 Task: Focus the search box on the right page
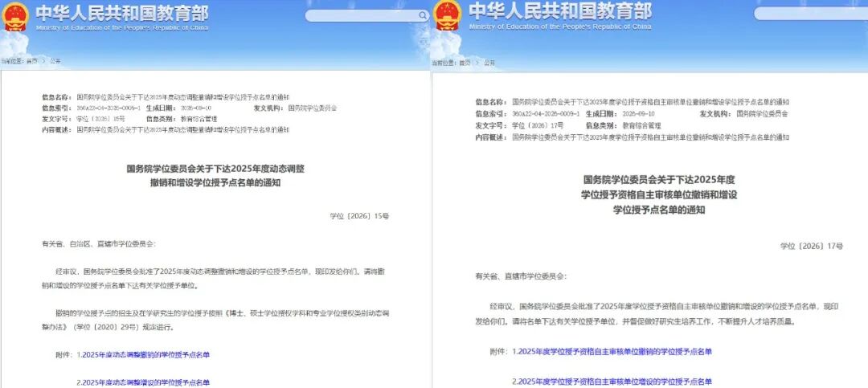click(x=810, y=14)
